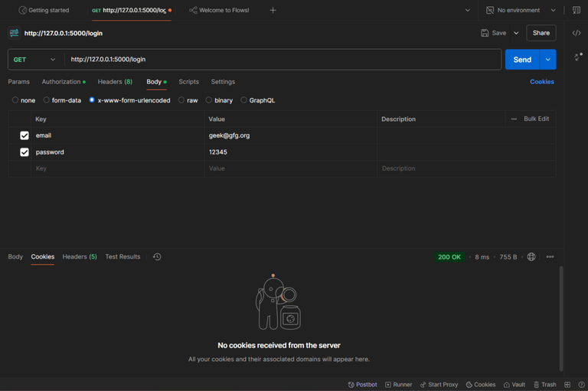Open the Scripts tab
This screenshot has height=391, width=588.
(x=188, y=82)
